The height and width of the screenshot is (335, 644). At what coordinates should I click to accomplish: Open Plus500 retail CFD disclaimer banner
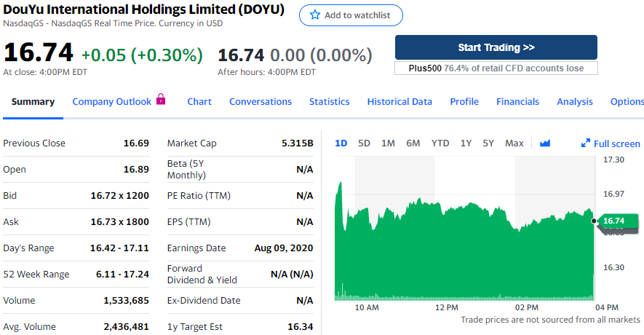(x=496, y=68)
